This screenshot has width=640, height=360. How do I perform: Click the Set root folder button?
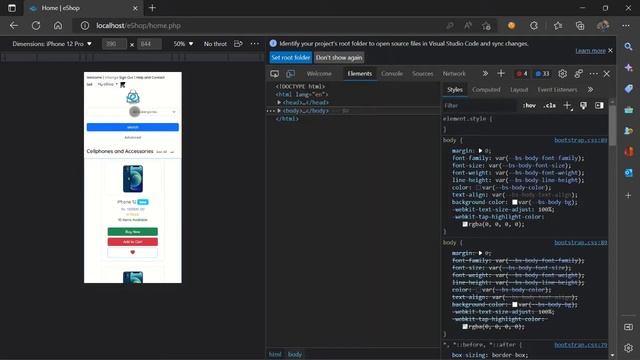[x=291, y=58]
